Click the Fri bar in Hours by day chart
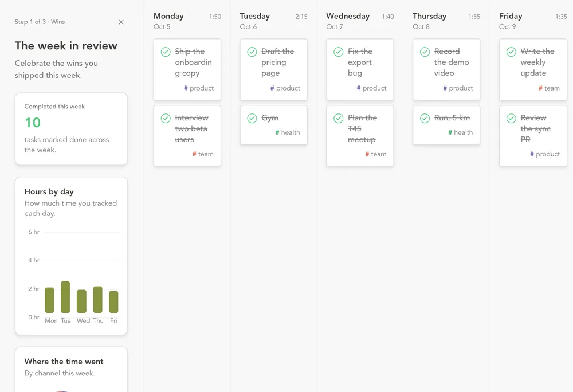Image resolution: width=573 pixels, height=392 pixels. pos(113,302)
